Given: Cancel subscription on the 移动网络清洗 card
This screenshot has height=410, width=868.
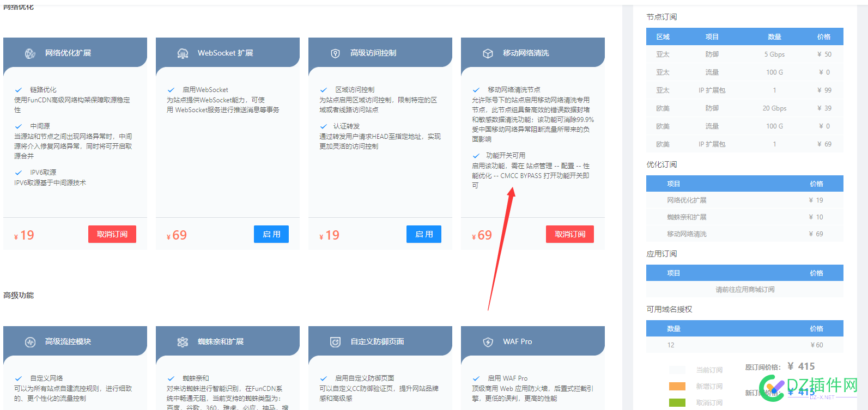Looking at the screenshot, I should pos(570,234).
